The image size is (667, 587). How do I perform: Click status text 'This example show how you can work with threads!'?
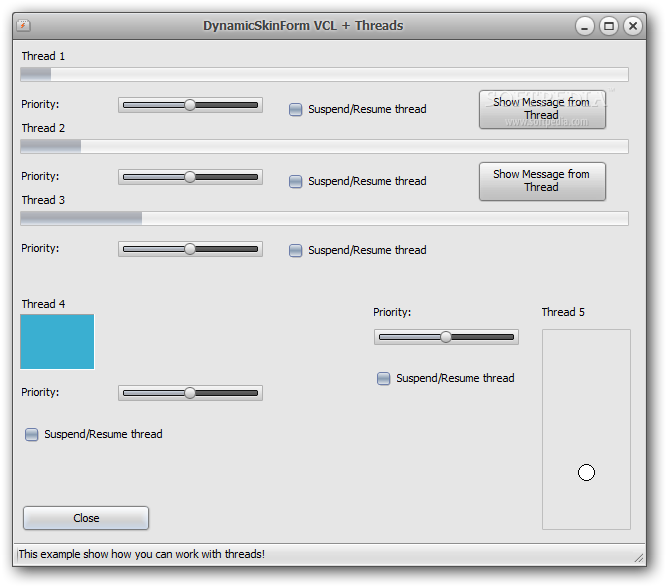(141, 554)
